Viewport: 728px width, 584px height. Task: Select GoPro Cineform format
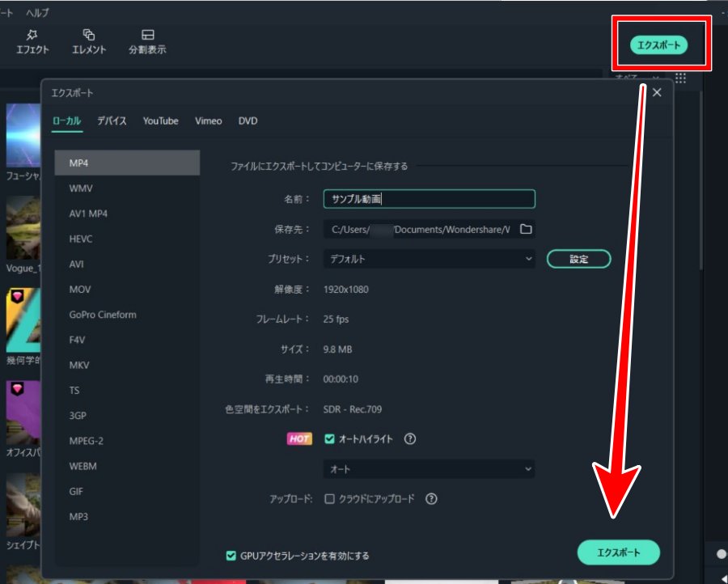point(127,315)
